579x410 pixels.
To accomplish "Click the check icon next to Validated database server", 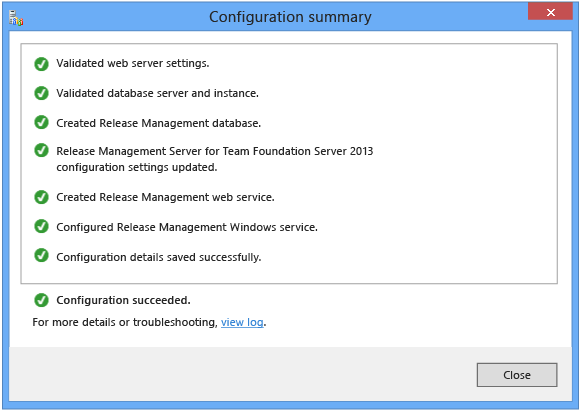I will pyautogui.click(x=41, y=93).
